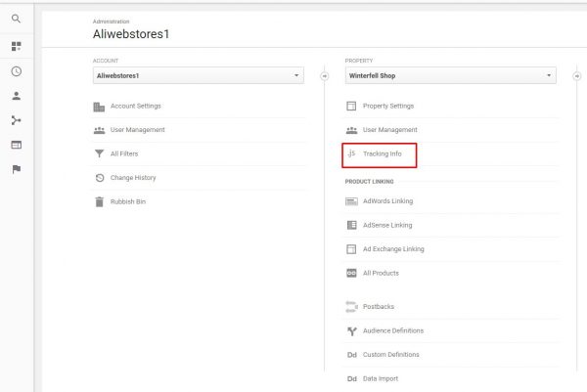Viewport: 587px width, 392px height.
Task: Open Property Settings
Action: [x=388, y=106]
